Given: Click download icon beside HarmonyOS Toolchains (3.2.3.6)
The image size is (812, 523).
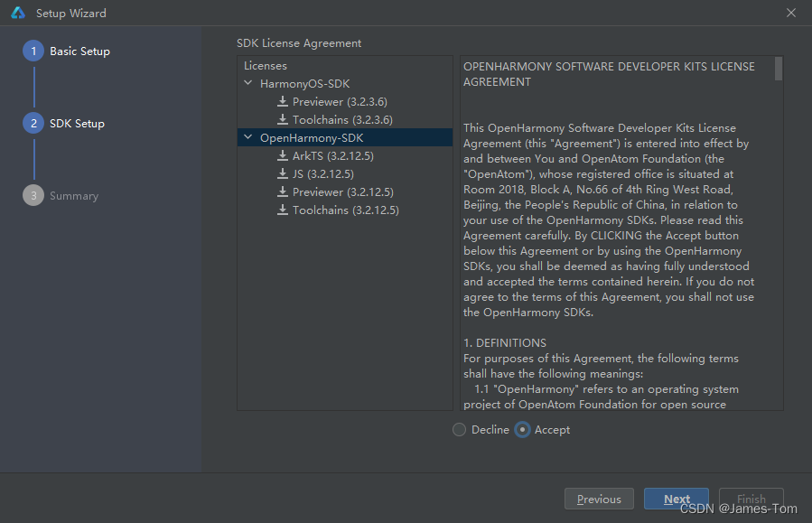Looking at the screenshot, I should [x=282, y=119].
